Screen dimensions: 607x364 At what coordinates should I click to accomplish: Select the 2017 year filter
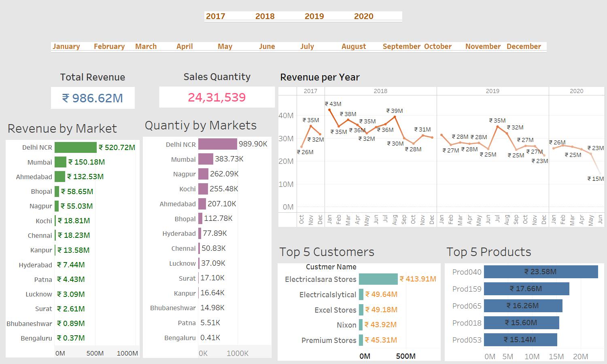tap(215, 16)
